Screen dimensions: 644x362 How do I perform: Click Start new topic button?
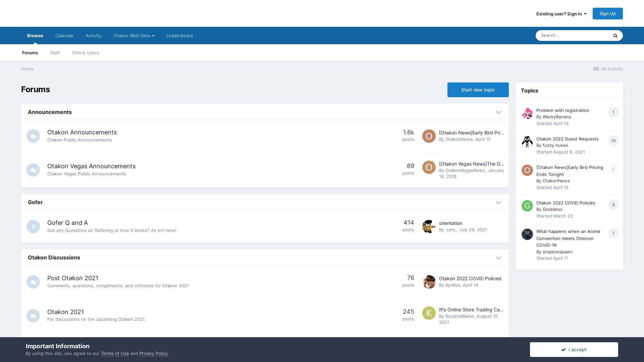[x=478, y=90]
